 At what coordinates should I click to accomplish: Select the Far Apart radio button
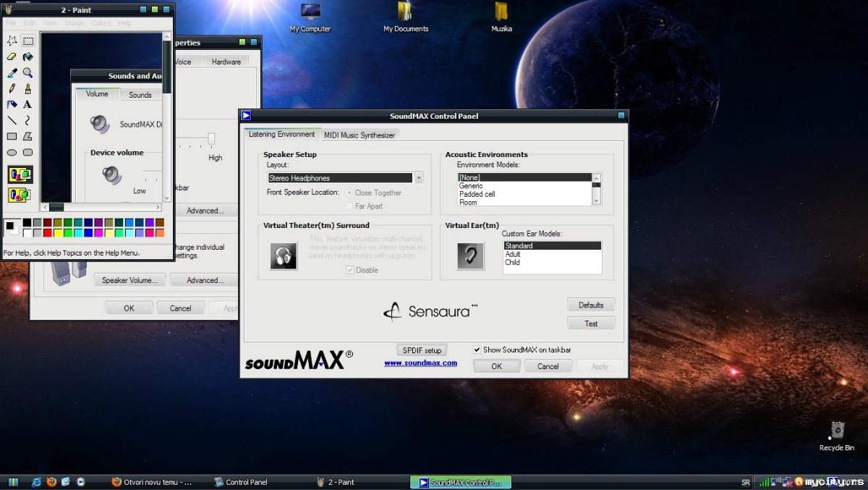350,206
